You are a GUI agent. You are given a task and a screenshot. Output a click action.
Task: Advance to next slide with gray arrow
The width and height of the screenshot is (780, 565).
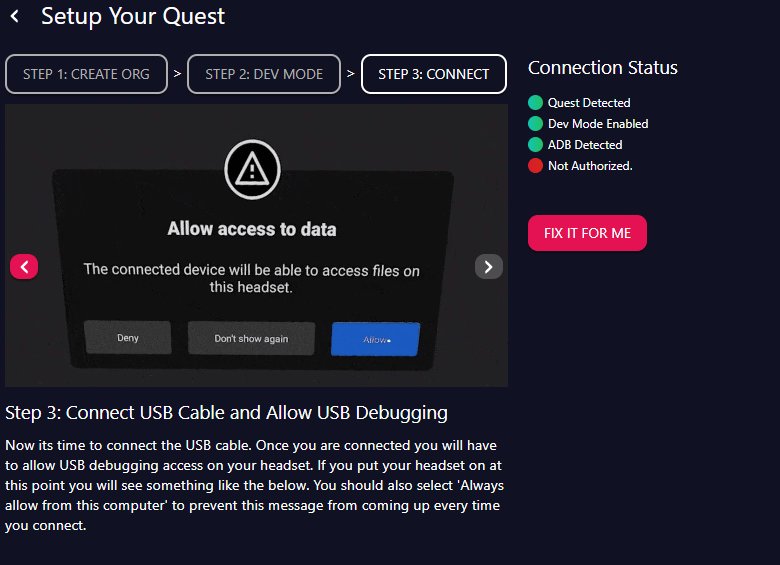tap(488, 267)
